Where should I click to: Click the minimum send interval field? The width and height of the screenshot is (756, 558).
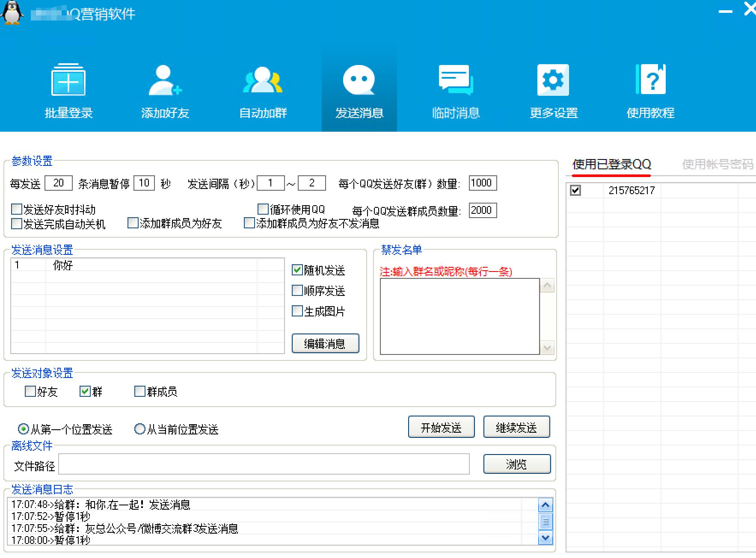[x=271, y=183]
